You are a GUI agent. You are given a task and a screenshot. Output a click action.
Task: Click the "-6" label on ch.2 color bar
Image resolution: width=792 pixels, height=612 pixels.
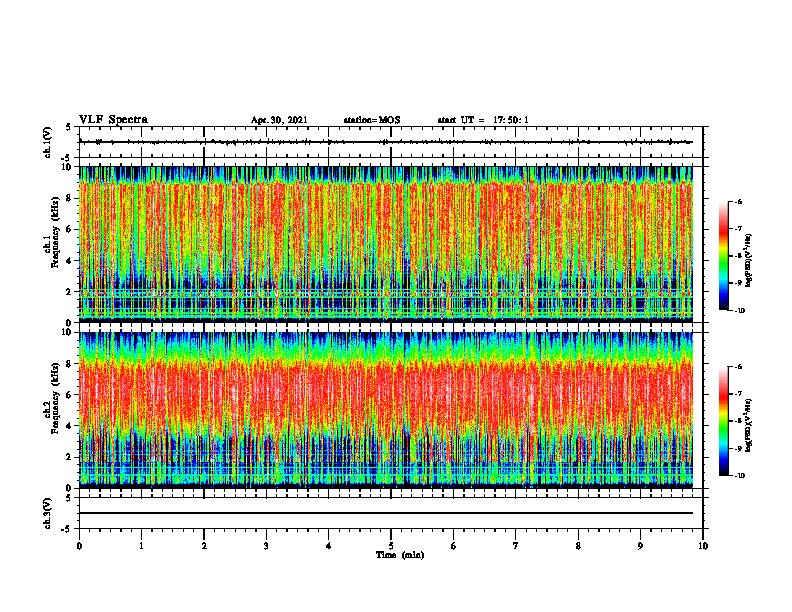pos(738,367)
